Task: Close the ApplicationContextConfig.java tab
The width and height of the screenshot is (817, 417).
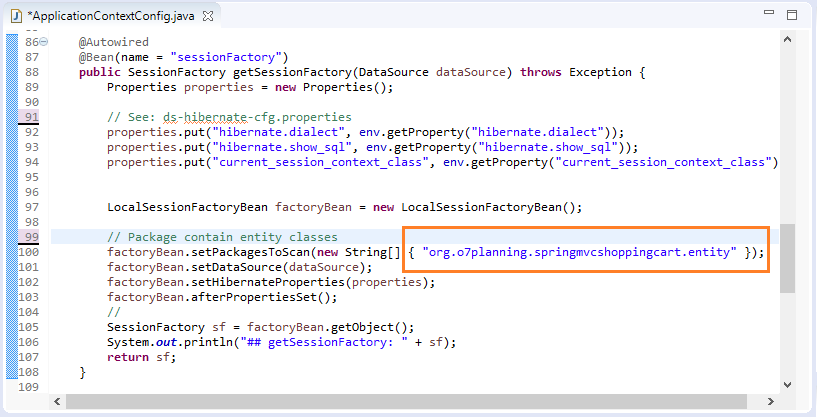Action: coord(208,16)
